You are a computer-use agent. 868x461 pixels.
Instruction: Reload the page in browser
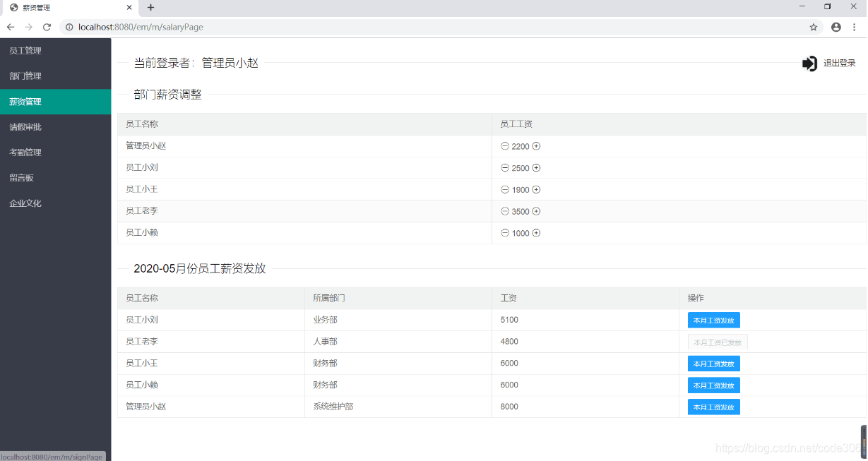(x=47, y=27)
